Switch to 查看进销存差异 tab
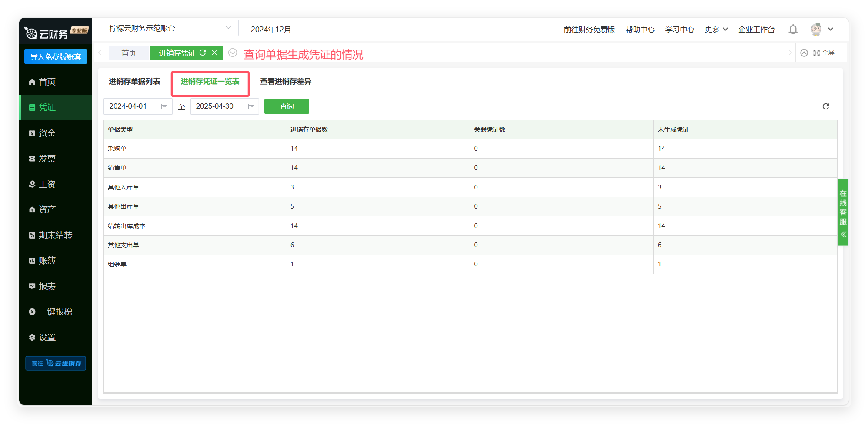 [286, 81]
